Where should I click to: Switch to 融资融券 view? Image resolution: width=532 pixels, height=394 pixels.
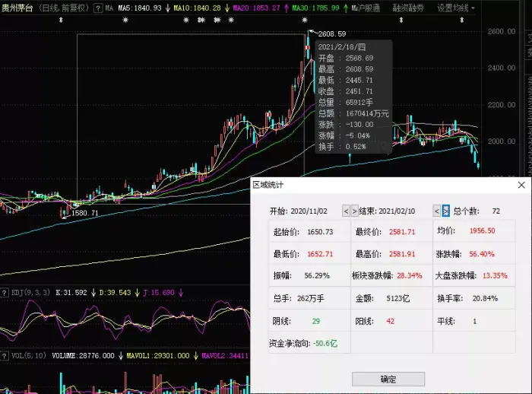tap(408, 8)
